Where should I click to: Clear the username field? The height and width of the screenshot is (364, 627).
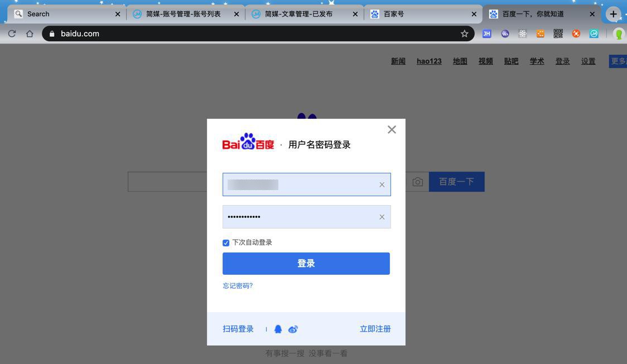(382, 185)
